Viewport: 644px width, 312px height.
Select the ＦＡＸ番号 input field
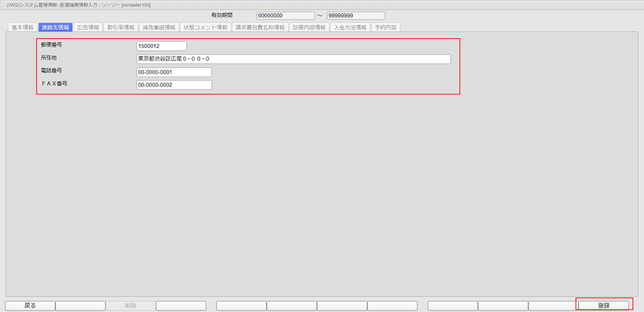174,85
